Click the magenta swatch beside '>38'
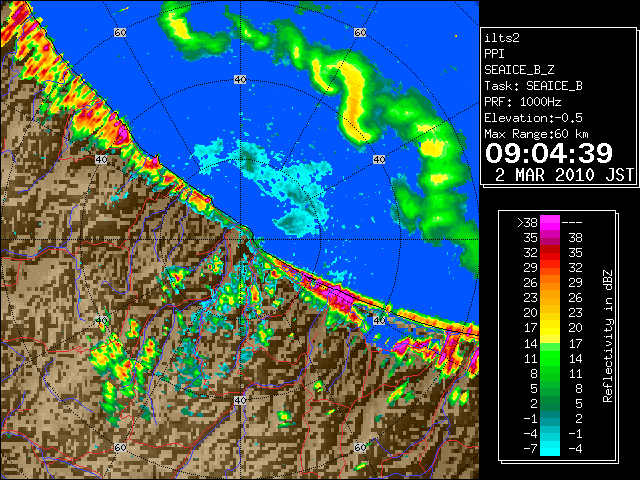640x480 pixels. 550,223
